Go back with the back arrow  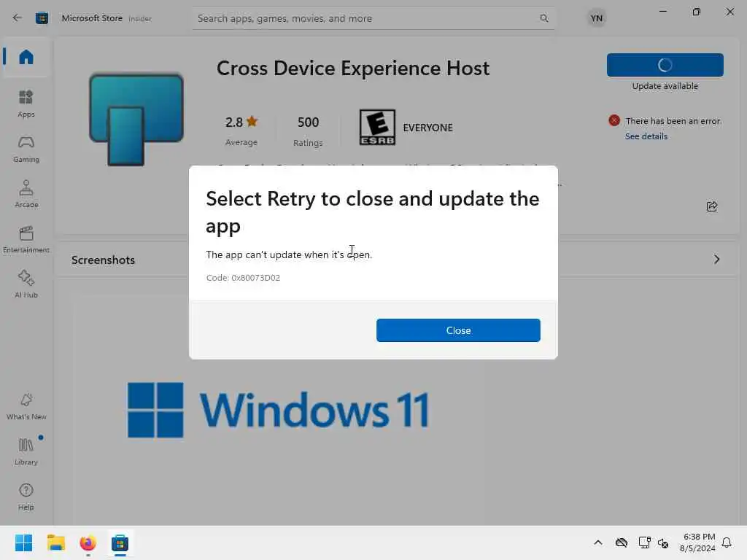point(18,18)
